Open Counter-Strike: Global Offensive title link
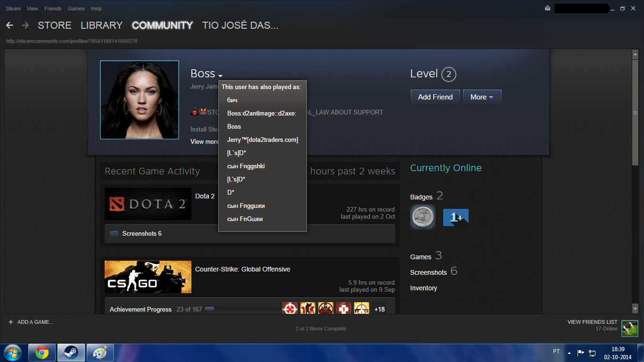644x362 pixels. pyautogui.click(x=243, y=269)
